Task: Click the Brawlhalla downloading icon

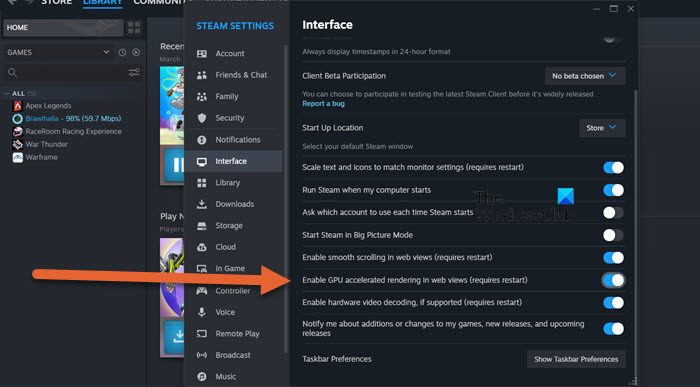Action: pyautogui.click(x=17, y=119)
